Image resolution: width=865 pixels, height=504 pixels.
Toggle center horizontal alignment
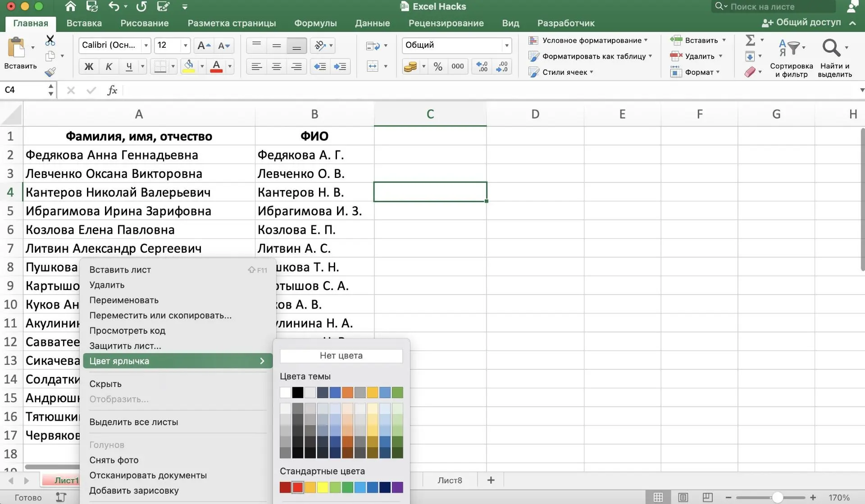click(x=277, y=67)
